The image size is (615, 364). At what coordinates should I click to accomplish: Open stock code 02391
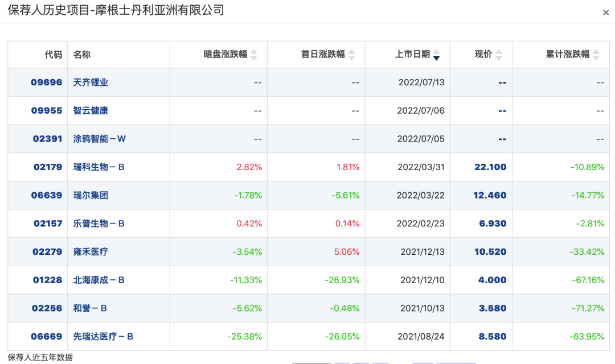pyautogui.click(x=47, y=139)
